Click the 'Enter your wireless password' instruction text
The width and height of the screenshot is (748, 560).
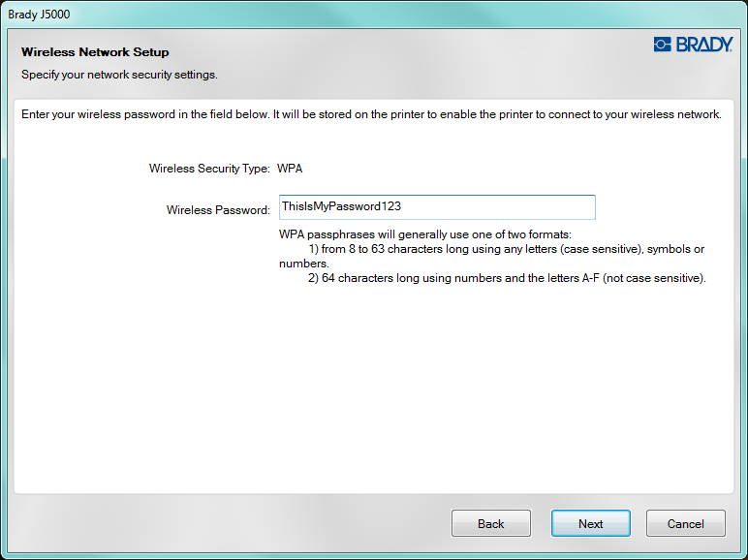click(371, 114)
